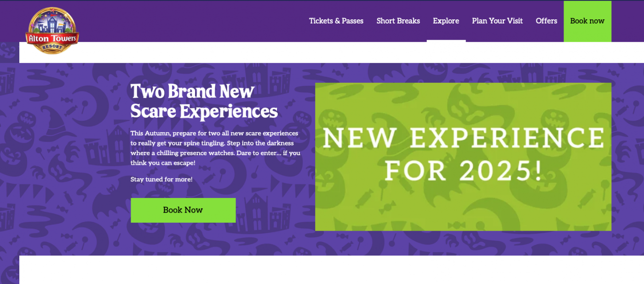Open the Tickets & Passes menu

click(x=336, y=21)
